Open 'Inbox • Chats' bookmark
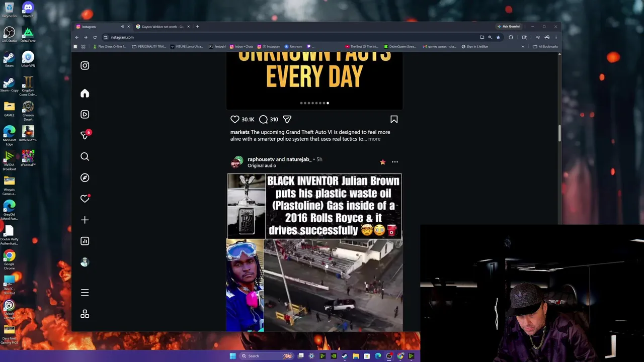The height and width of the screenshot is (362, 644). 241,47
